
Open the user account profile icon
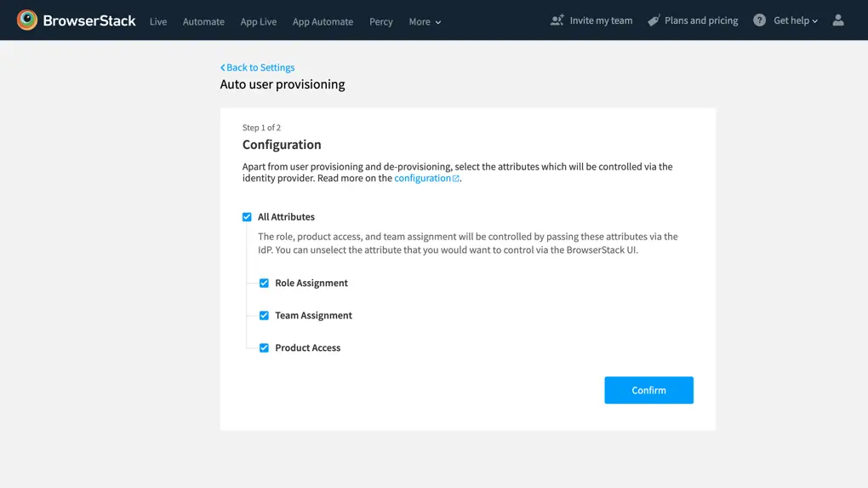point(837,20)
